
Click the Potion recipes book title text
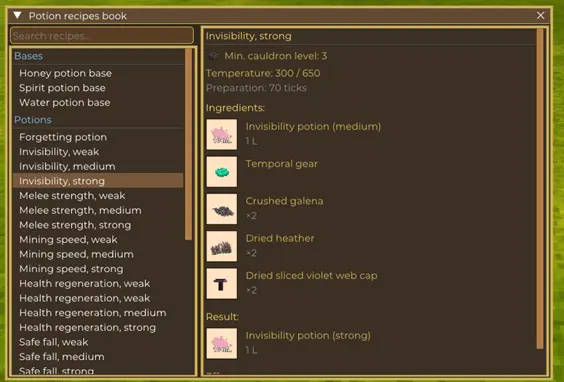(x=78, y=16)
